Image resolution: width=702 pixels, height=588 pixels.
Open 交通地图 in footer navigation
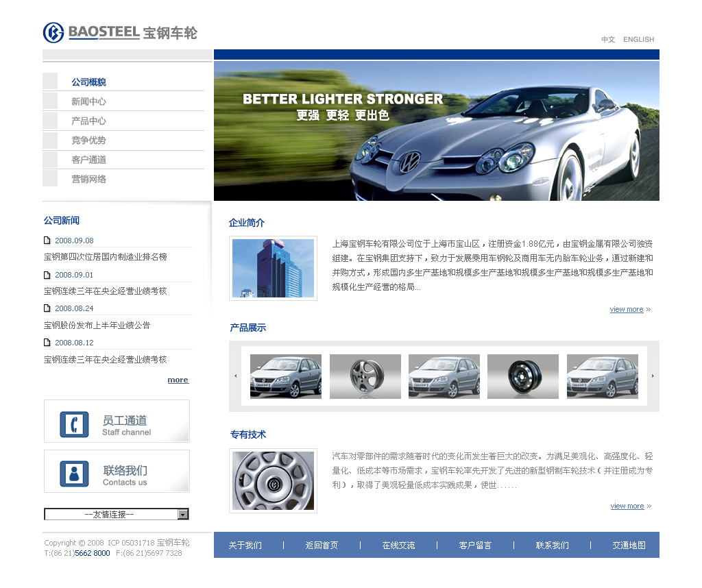[x=629, y=545]
